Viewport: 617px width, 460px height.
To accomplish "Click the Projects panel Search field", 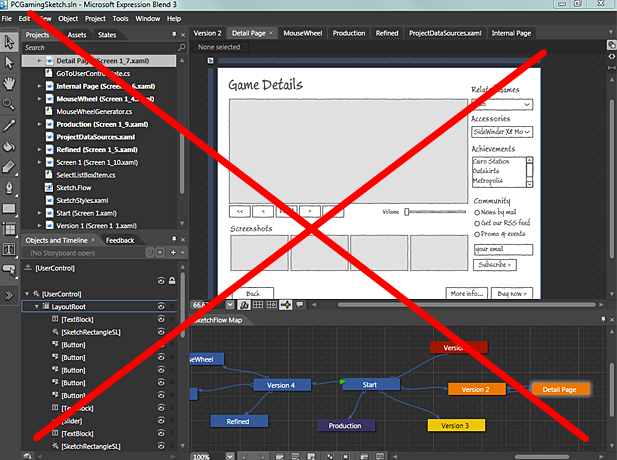I will (100, 47).
